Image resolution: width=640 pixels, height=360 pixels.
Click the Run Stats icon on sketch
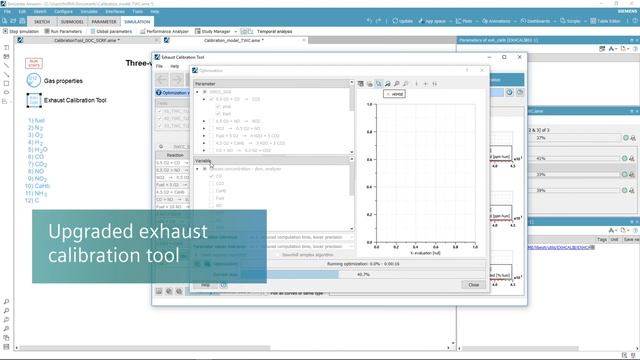[x=34, y=63]
